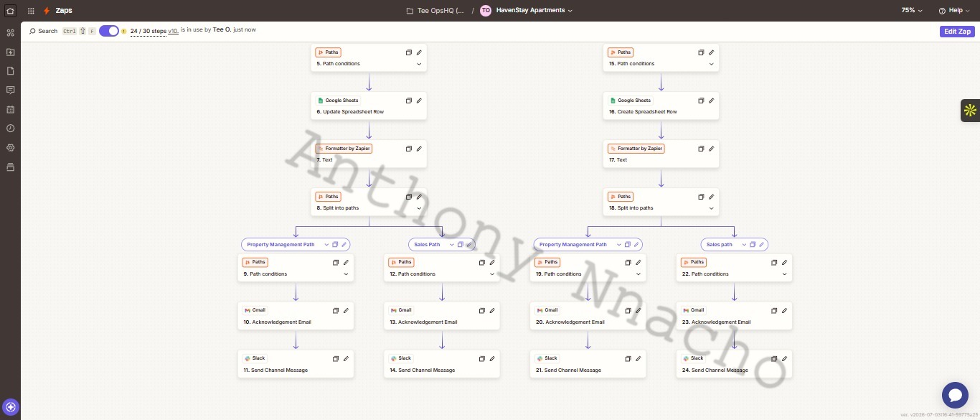This screenshot has height=420, width=980.
Task: Click the copy icon on Sales Path
Action: (x=461, y=245)
